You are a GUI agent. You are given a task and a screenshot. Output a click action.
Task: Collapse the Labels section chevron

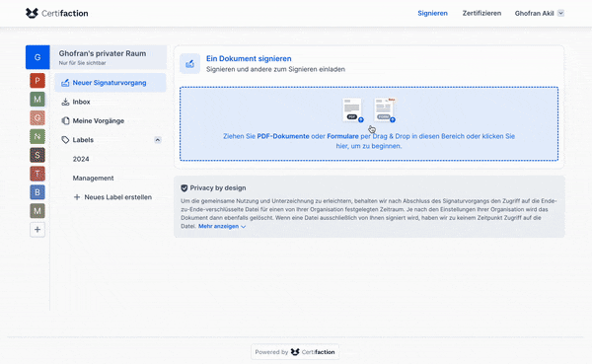[x=158, y=140]
